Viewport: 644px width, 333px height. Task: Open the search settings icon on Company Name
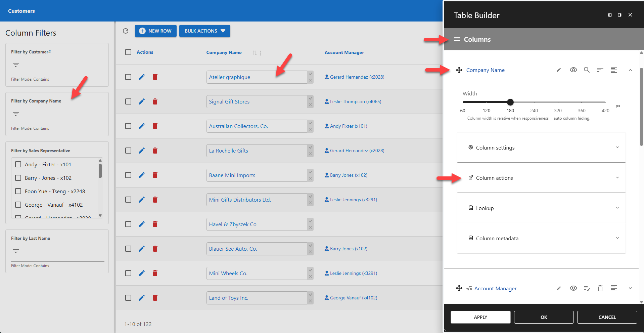coord(587,70)
